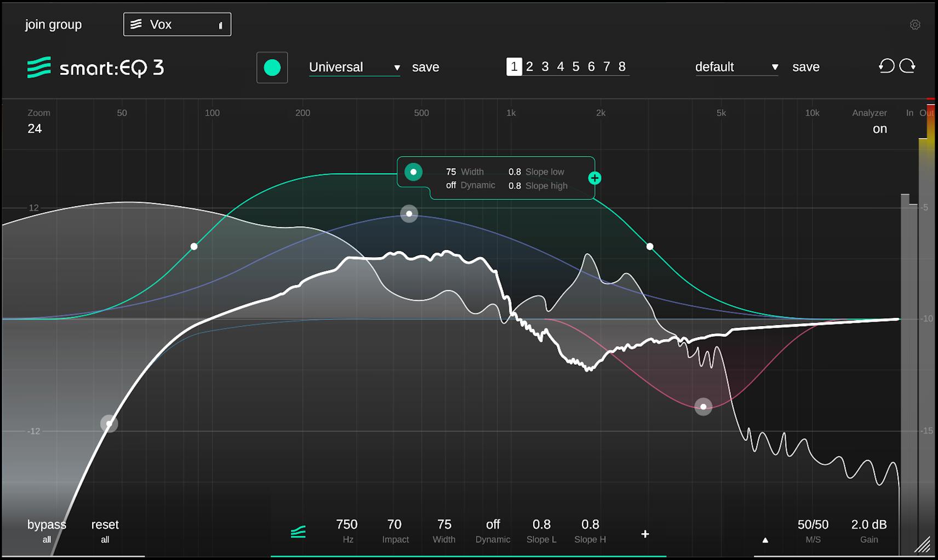Click join group
Viewport: 938px width, 560px height.
[x=53, y=25]
